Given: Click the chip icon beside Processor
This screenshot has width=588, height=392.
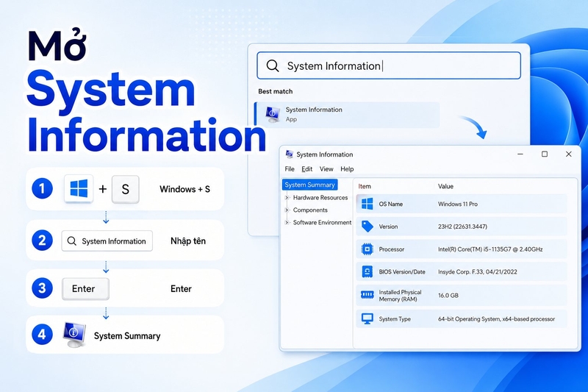Looking at the screenshot, I should point(367,249).
